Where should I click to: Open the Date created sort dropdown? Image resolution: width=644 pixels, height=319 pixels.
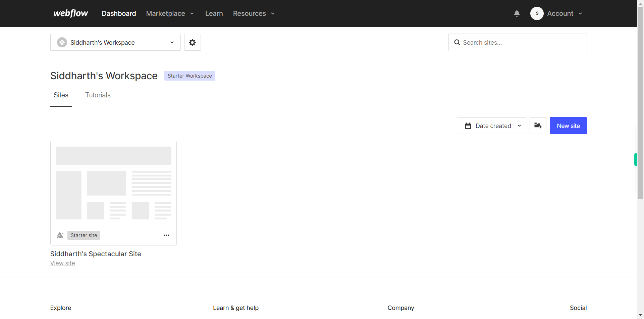point(491,126)
